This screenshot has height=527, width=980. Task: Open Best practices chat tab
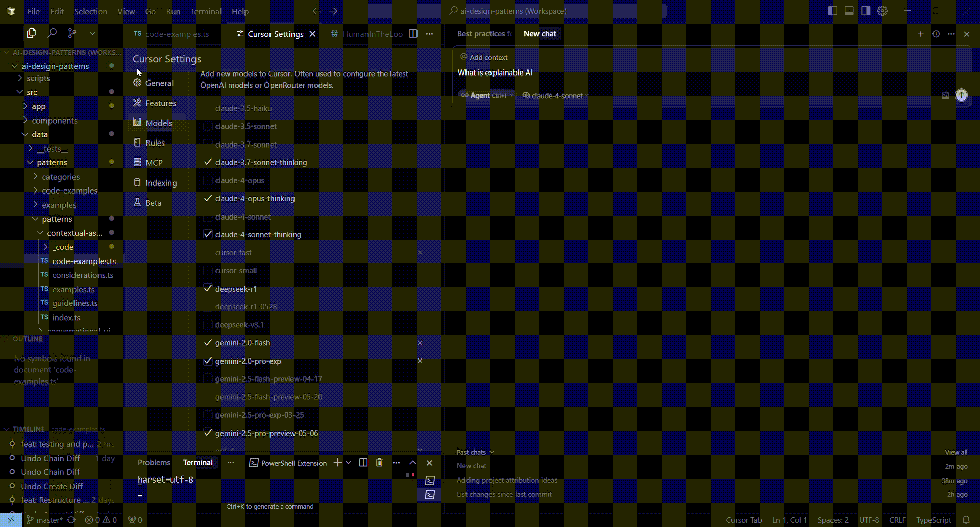(x=484, y=34)
